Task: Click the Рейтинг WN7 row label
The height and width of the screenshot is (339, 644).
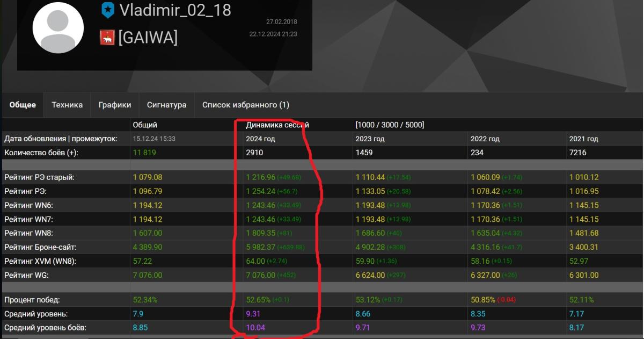Action: coord(28,219)
